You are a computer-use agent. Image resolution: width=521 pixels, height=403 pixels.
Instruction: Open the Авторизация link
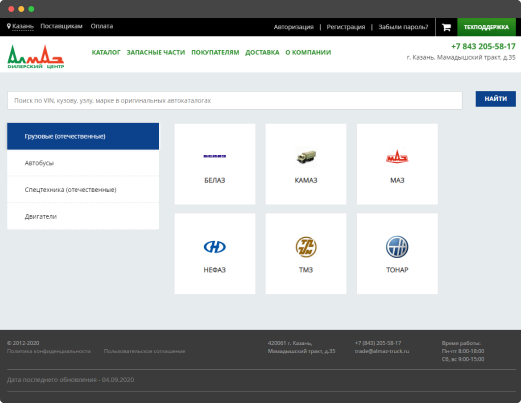pyautogui.click(x=294, y=27)
